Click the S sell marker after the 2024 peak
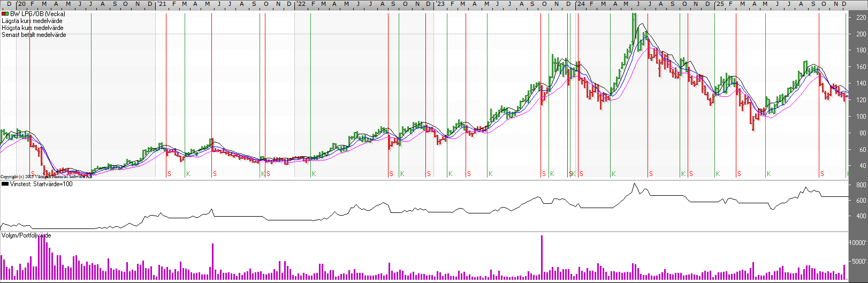Image resolution: width=868 pixels, height=283 pixels. tap(651, 174)
